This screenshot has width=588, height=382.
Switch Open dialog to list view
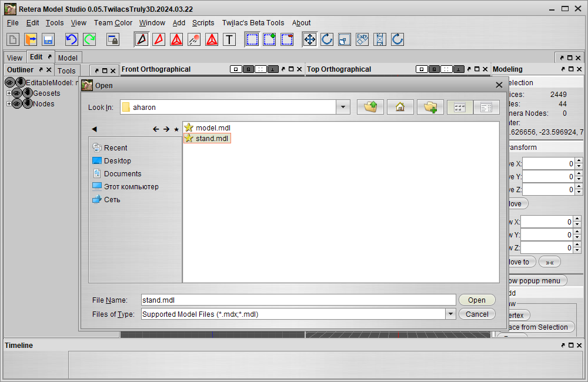[460, 107]
